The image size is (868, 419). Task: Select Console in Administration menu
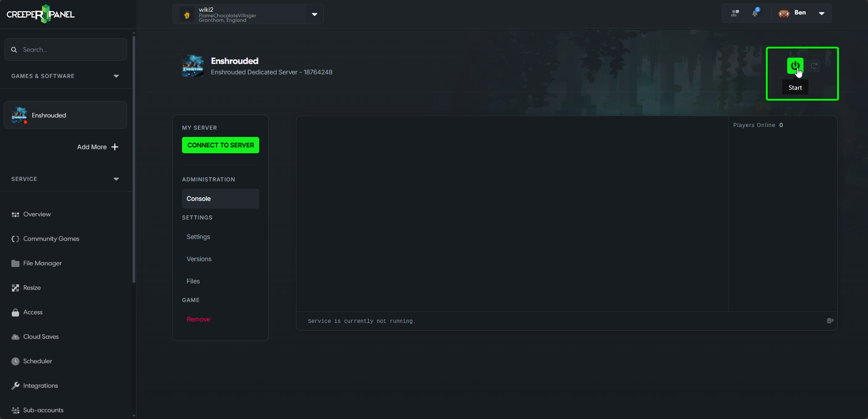[x=221, y=199]
